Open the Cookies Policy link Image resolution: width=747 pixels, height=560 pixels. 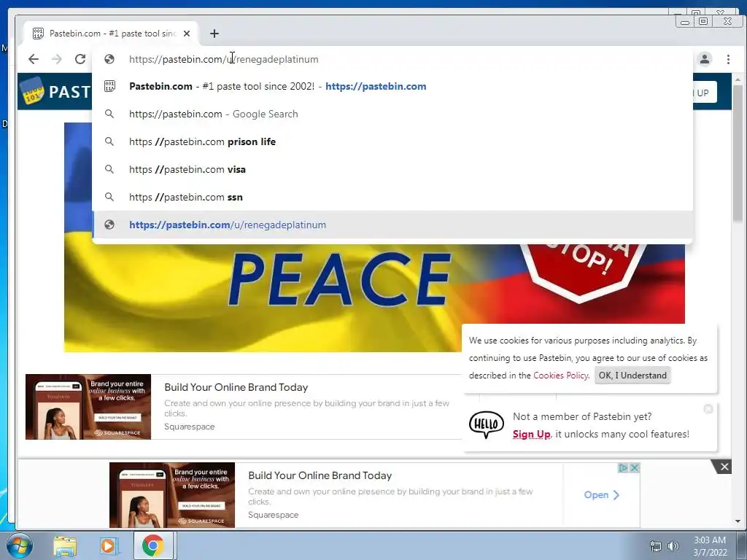click(x=560, y=376)
